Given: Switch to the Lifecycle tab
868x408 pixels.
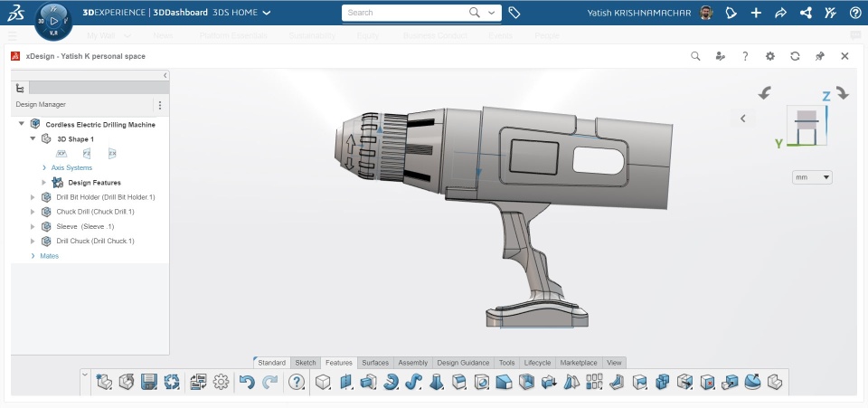Looking at the screenshot, I should point(537,363).
